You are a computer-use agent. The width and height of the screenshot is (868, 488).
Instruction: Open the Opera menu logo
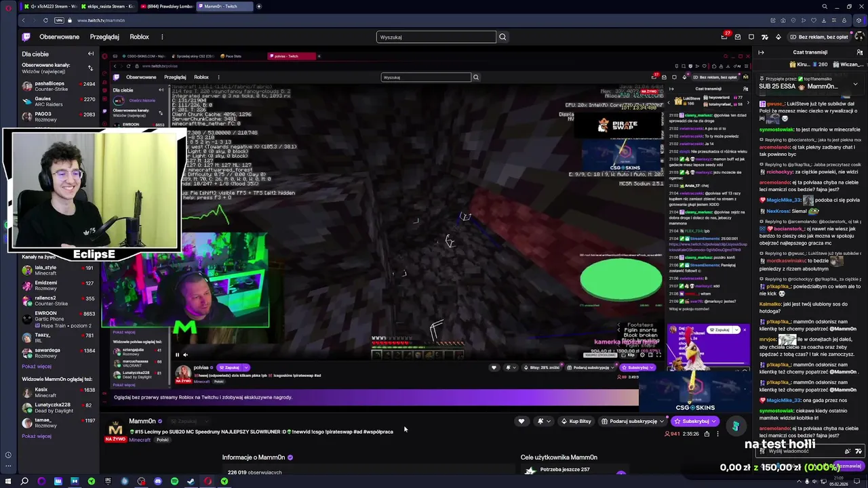[x=7, y=7]
